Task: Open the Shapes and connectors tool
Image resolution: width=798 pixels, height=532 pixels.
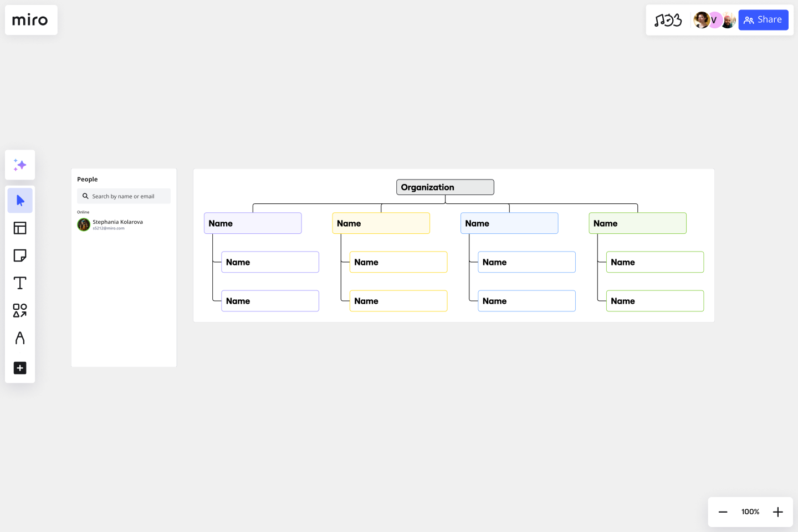Action: click(x=20, y=310)
